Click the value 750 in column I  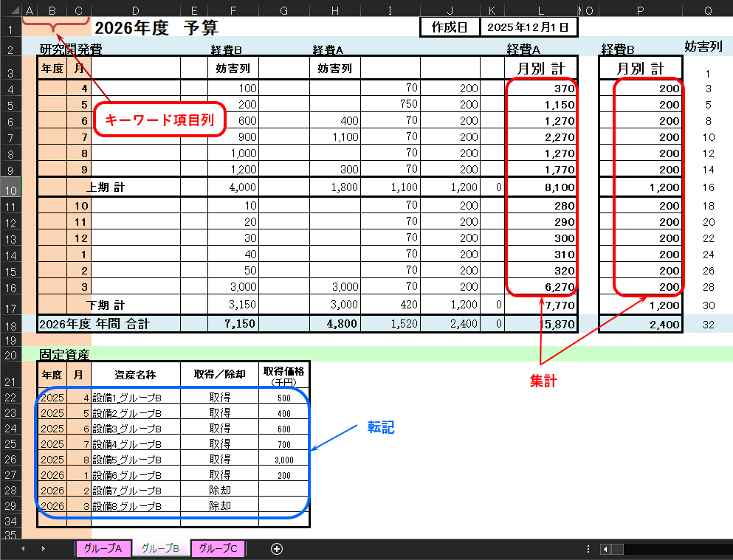tap(390, 104)
